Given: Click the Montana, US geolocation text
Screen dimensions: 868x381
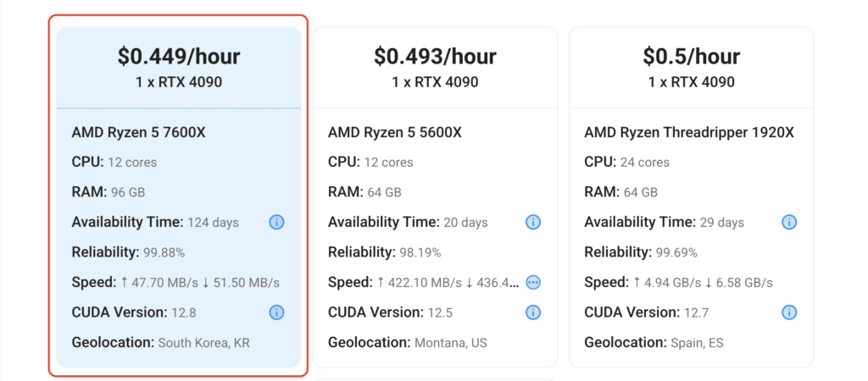Looking at the screenshot, I should [x=451, y=343].
